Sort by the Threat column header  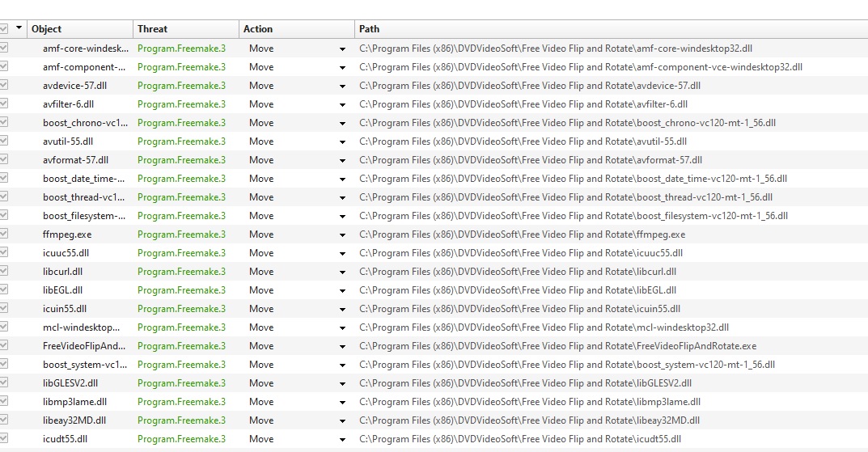click(x=186, y=29)
